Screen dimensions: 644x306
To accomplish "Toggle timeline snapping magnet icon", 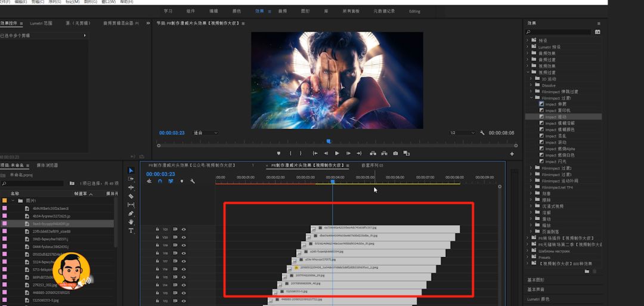I will click(160, 181).
